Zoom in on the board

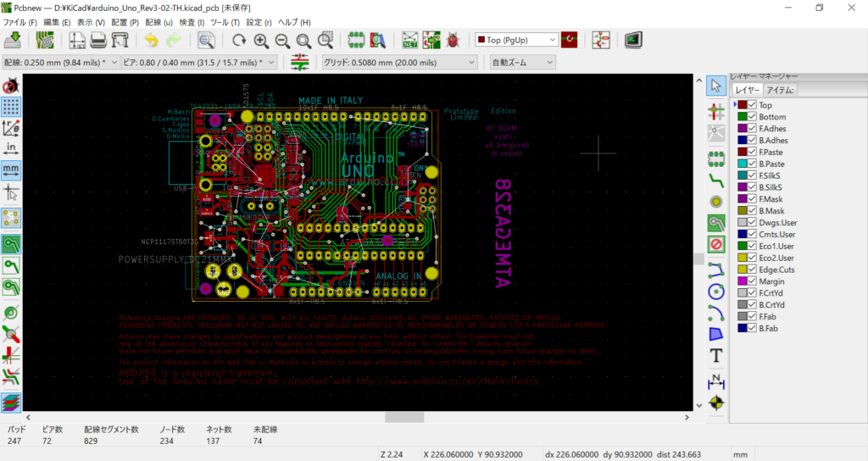[261, 40]
